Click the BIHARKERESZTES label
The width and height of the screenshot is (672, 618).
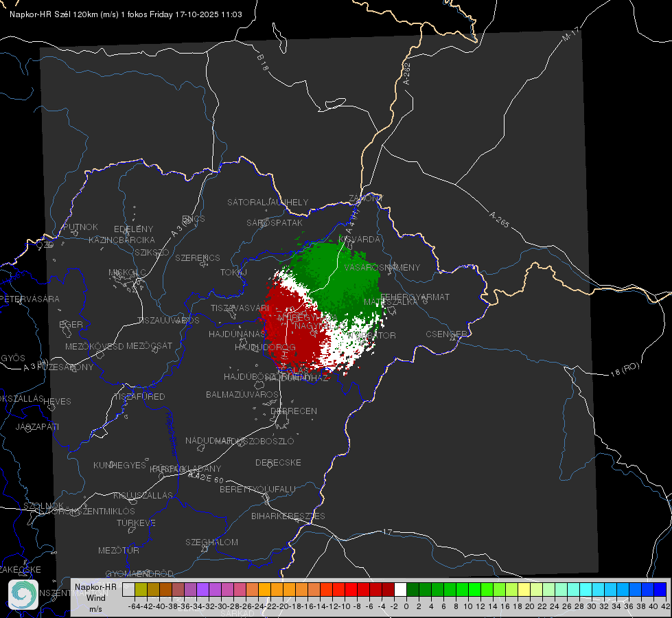click(288, 516)
